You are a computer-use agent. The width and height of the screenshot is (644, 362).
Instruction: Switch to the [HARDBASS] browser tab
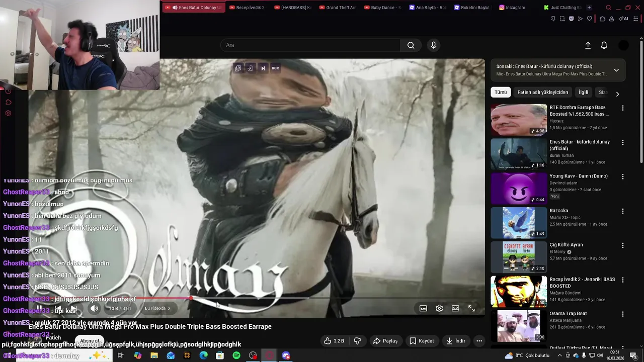coord(292,8)
